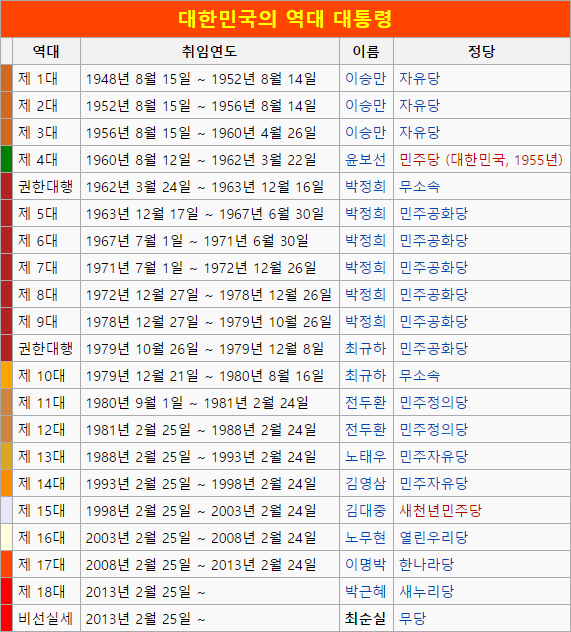Click the pale yellow swatch beside 제 16대

pyautogui.click(x=6, y=537)
